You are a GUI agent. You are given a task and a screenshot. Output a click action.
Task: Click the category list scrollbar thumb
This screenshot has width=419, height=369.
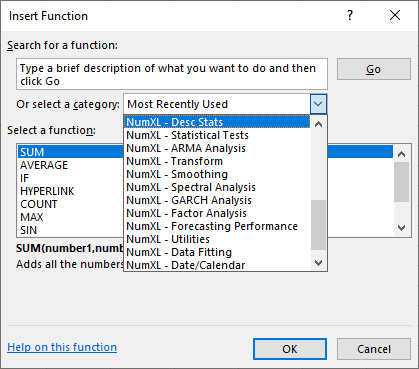(318, 225)
